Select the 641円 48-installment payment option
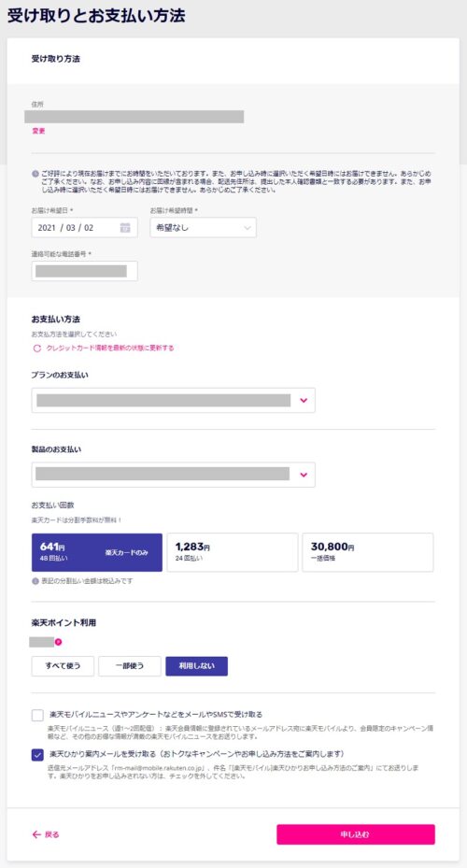467x868 pixels. [x=97, y=552]
